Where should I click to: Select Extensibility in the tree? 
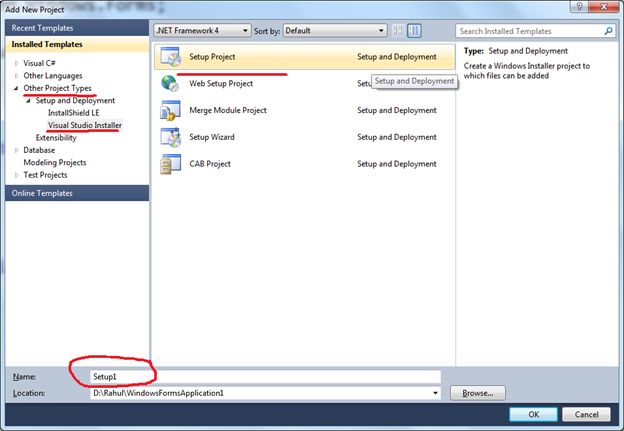[x=56, y=138]
